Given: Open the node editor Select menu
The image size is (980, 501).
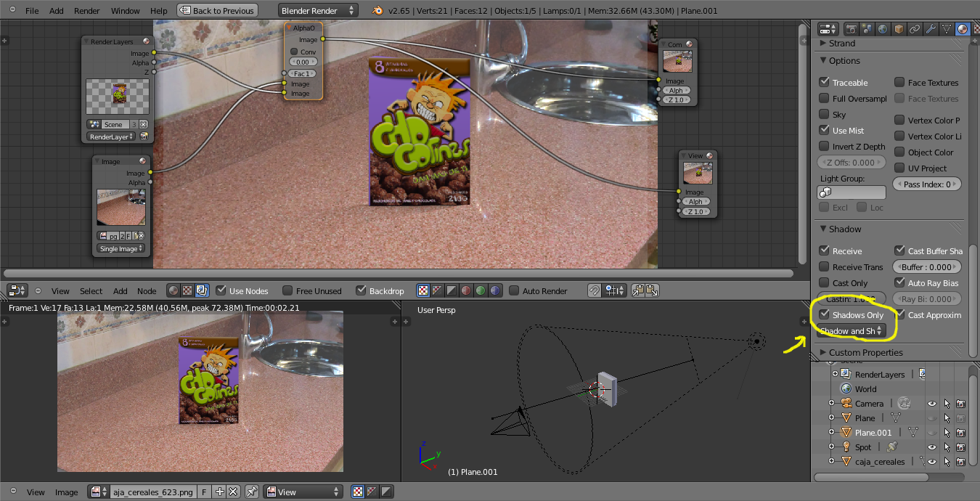Looking at the screenshot, I should coord(91,290).
